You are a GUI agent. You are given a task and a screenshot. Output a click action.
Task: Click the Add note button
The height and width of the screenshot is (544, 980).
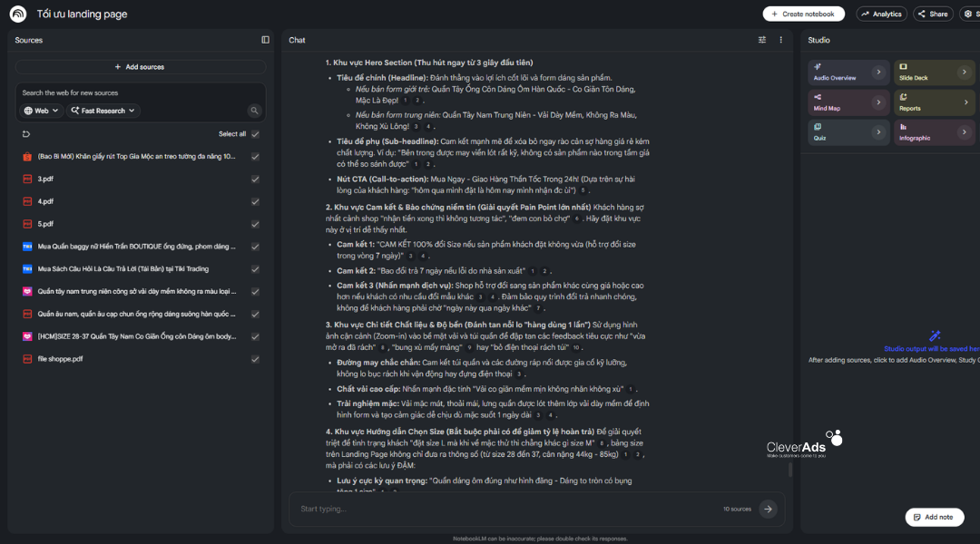click(935, 517)
